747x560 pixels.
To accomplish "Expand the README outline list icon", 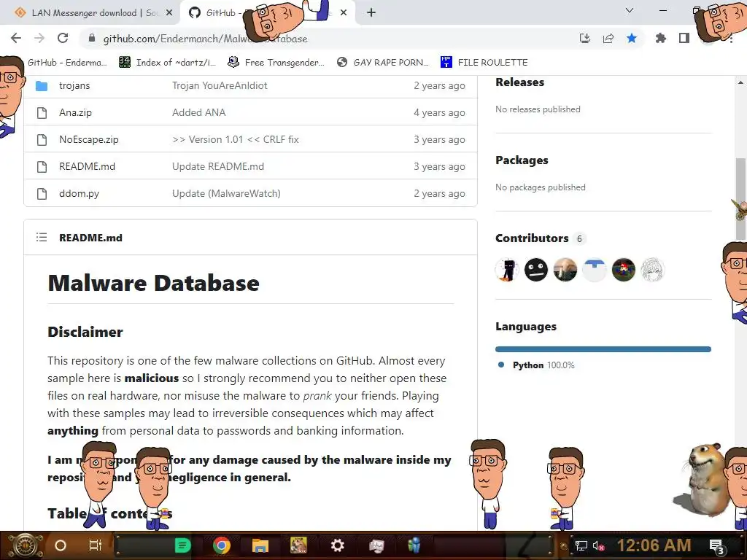I will click(42, 237).
